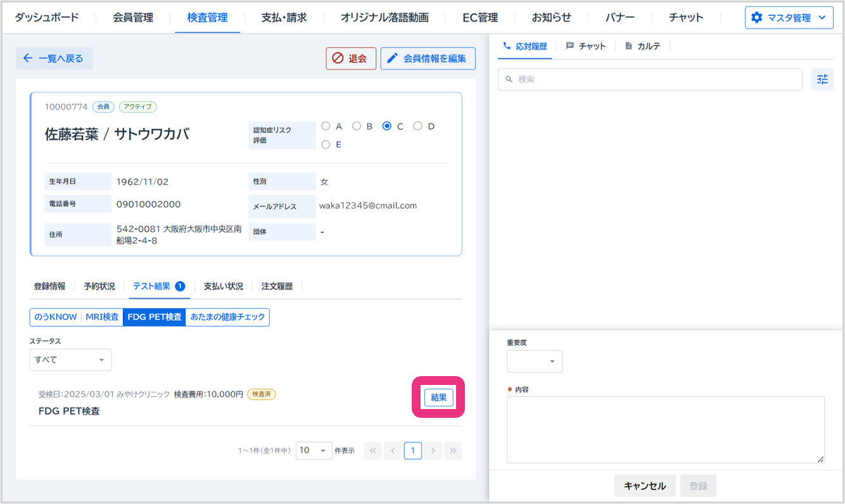The image size is (845, 504).
Task: Open 会員管理 in the top navigation
Action: [133, 18]
